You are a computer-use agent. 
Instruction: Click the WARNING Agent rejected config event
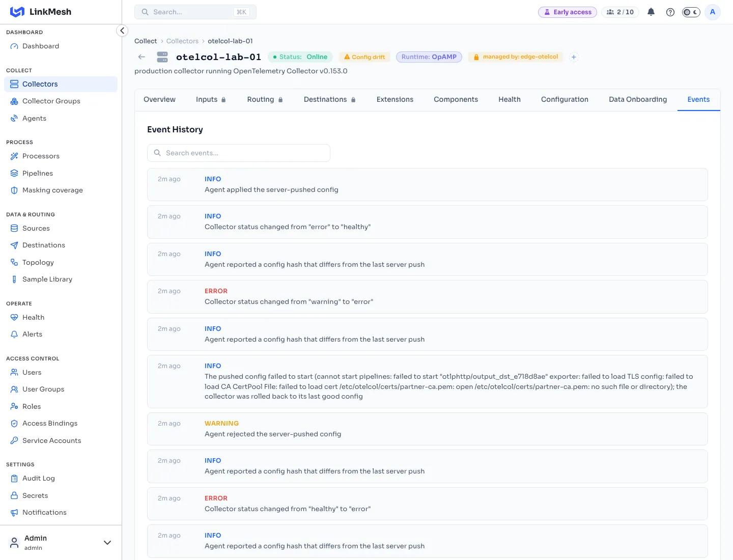427,429
